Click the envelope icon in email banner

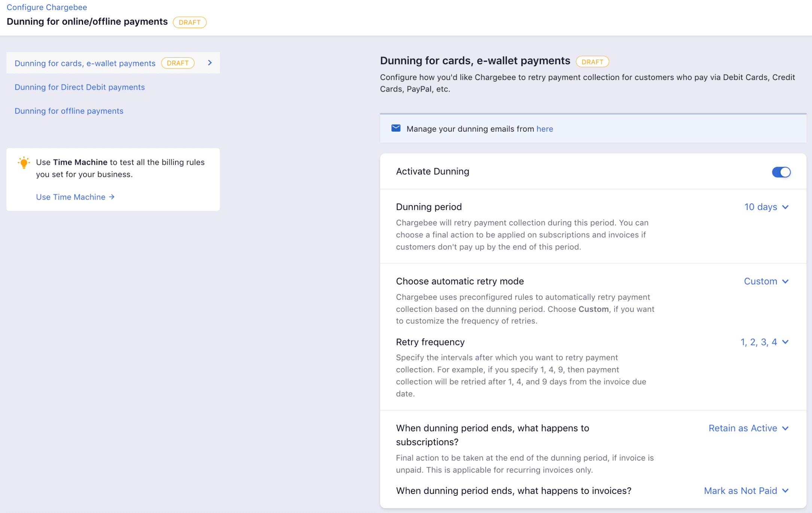tap(396, 128)
